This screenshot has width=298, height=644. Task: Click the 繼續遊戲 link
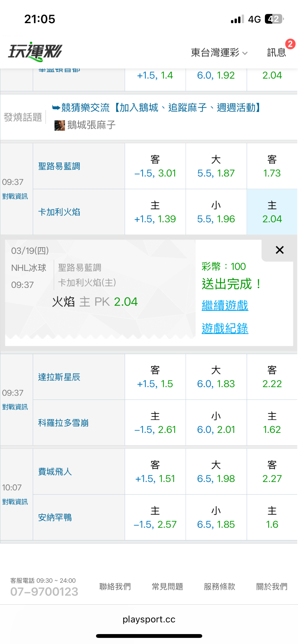point(225,305)
